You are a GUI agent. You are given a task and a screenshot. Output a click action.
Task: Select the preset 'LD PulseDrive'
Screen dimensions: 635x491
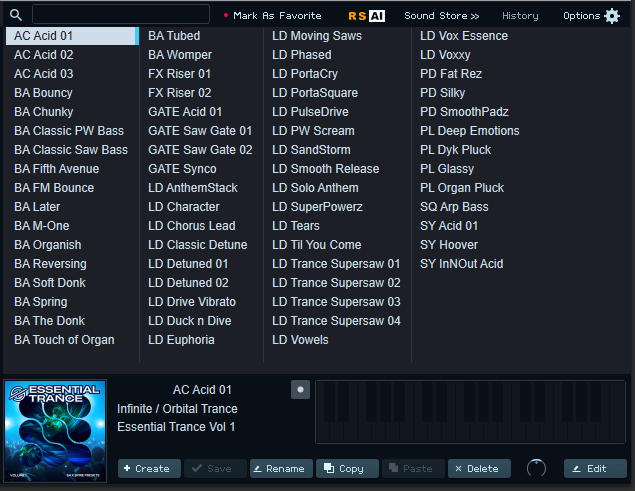(x=310, y=112)
